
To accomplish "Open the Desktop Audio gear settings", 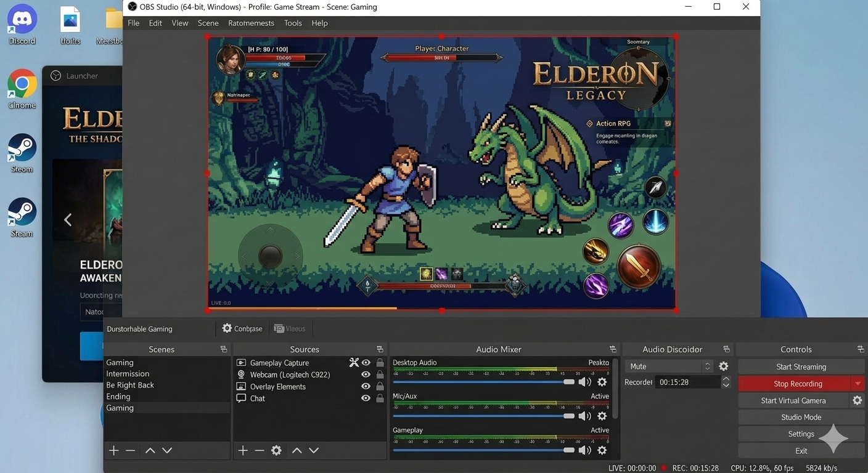I will coord(602,382).
